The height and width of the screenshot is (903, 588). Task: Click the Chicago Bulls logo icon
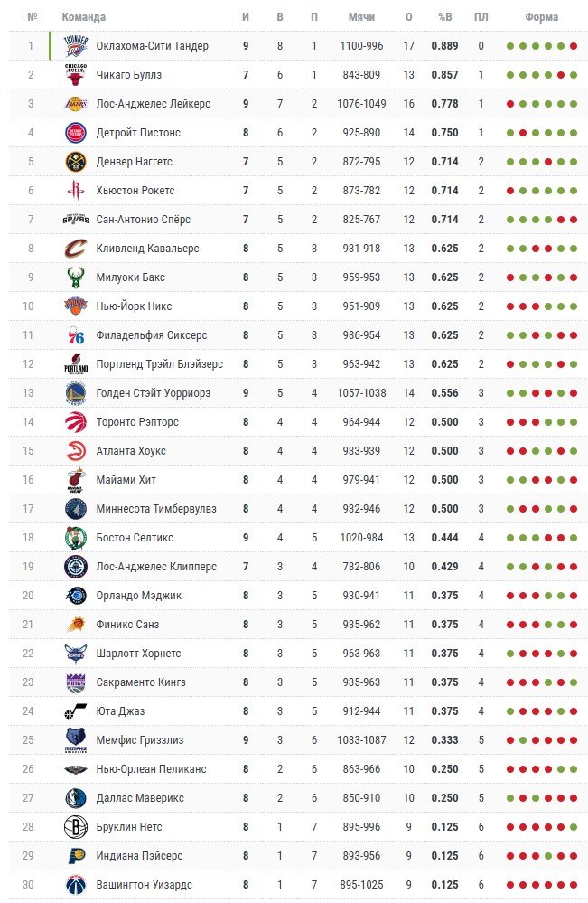[76, 75]
